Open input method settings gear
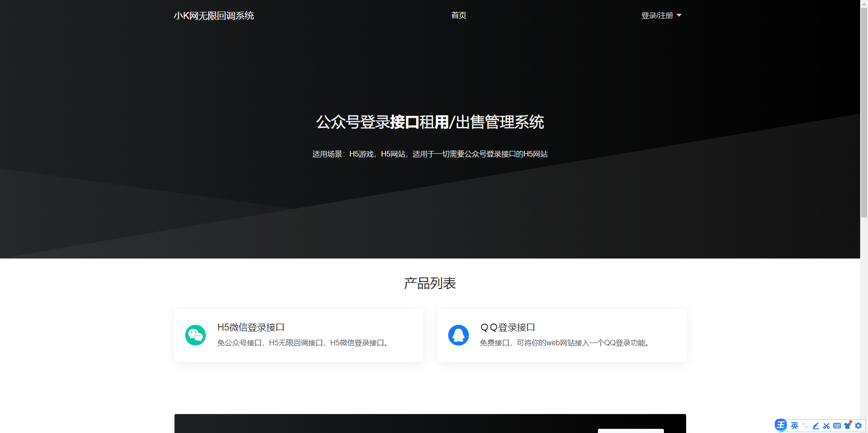Viewport: 868px width, 433px height. pos(859,426)
